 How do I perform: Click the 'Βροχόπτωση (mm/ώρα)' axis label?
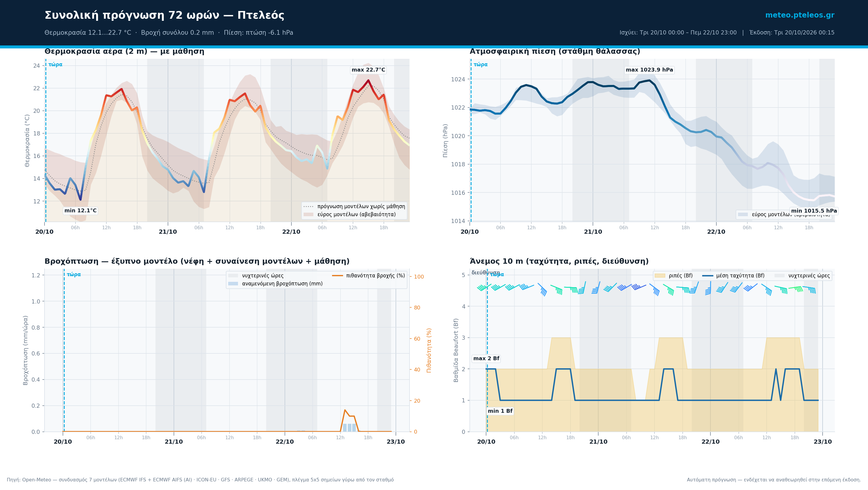click(x=25, y=350)
